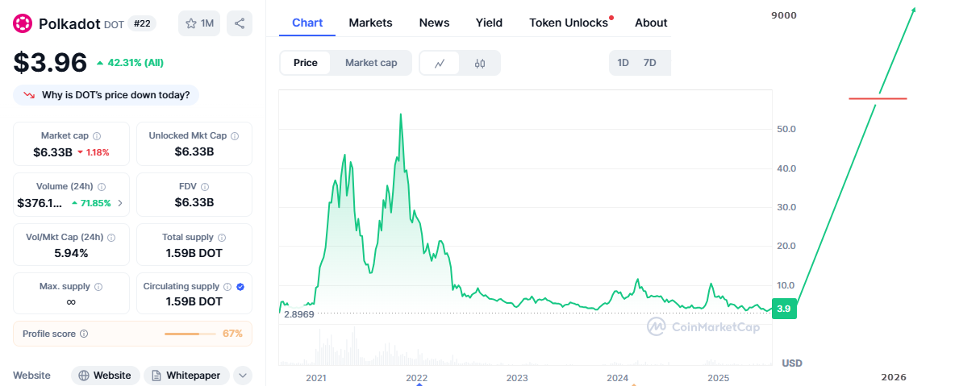Switch to candlestick chart icon

pyautogui.click(x=480, y=63)
